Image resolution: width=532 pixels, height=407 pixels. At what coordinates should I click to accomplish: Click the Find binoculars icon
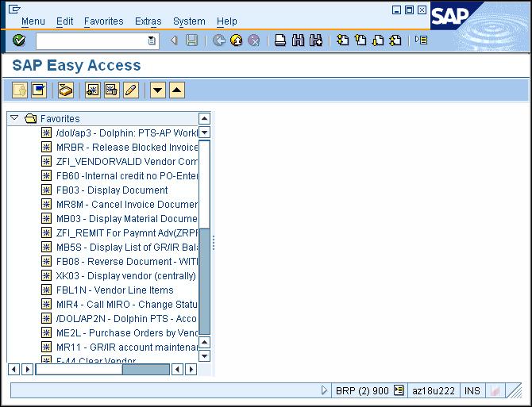tap(298, 40)
